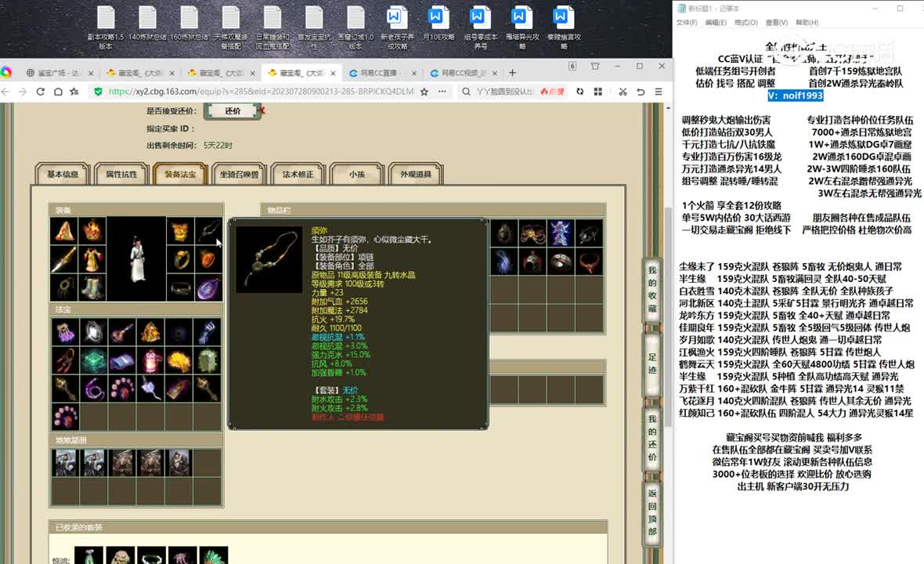Image resolution: width=924 pixels, height=564 pixels.
Task: Go to the browser home page
Action: click(58, 92)
